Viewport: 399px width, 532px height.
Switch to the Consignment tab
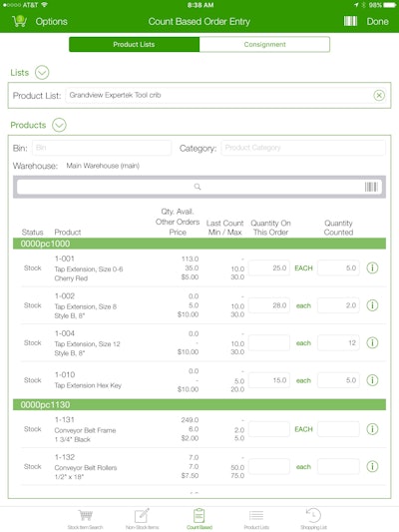coord(264,45)
